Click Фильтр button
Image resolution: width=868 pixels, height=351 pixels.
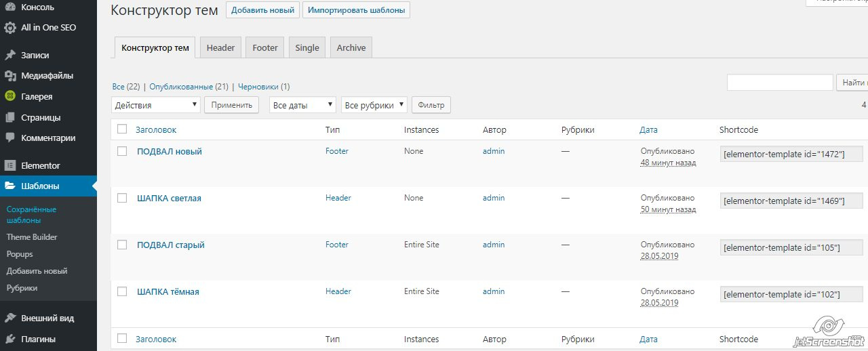pyautogui.click(x=431, y=105)
